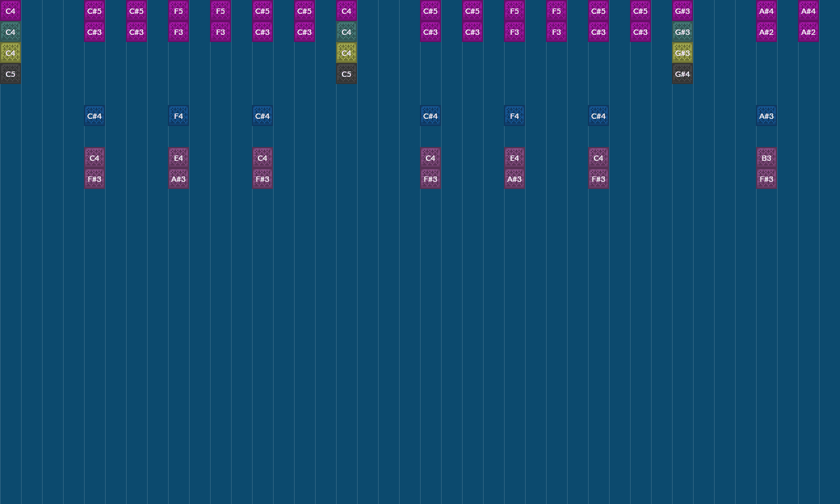
Task: Click the rightmost blue C#4 note
Action: point(598,116)
